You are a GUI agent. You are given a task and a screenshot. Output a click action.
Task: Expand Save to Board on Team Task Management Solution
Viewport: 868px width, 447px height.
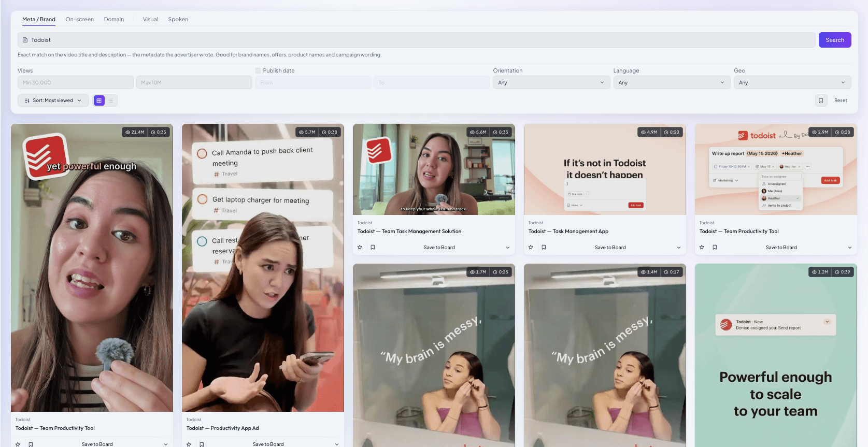[x=508, y=248]
